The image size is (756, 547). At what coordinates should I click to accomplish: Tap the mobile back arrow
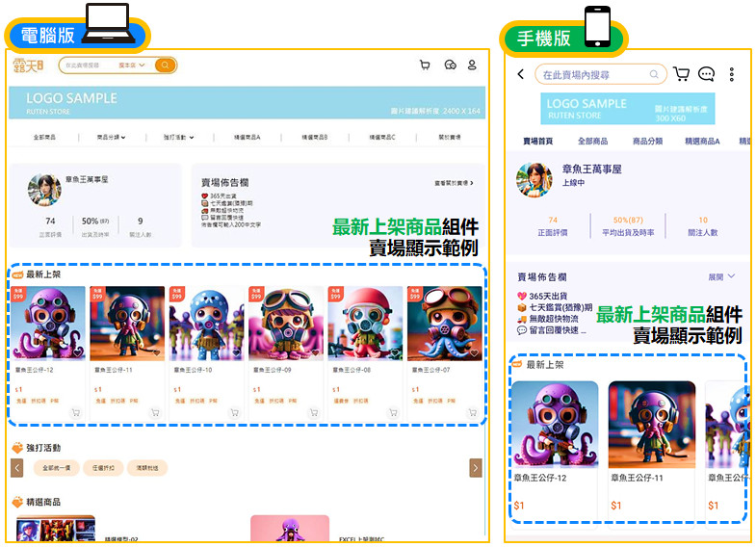[521, 74]
